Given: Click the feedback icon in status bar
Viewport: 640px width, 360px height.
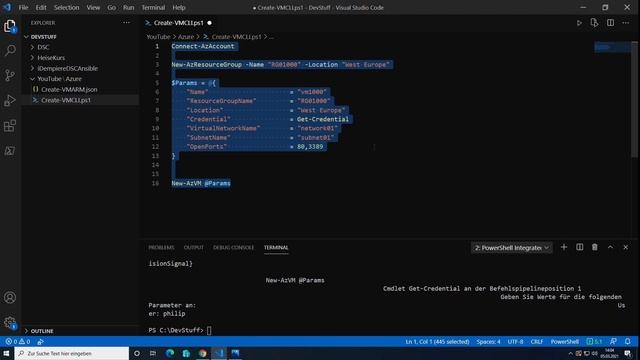Looking at the screenshot, I should click(613, 342).
